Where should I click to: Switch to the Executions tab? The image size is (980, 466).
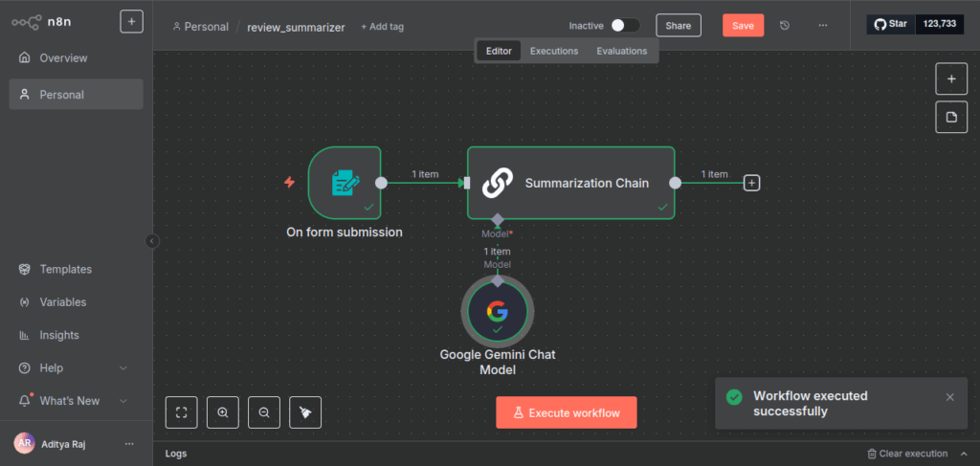pyautogui.click(x=554, y=51)
